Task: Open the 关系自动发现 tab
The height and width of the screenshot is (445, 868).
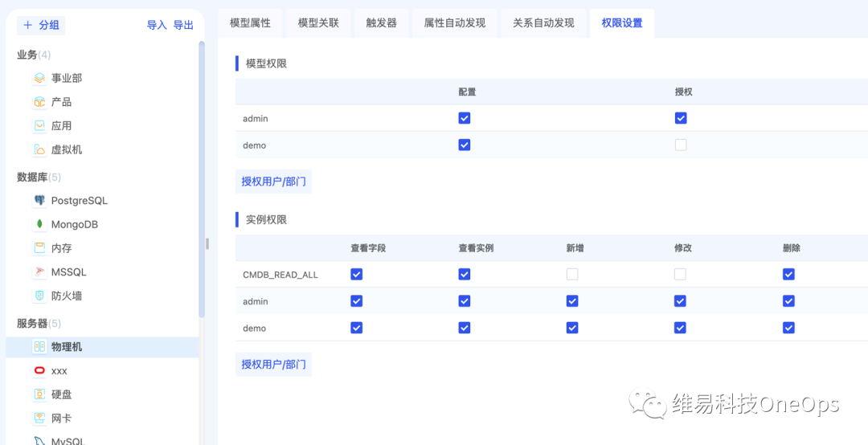Action: point(543,23)
